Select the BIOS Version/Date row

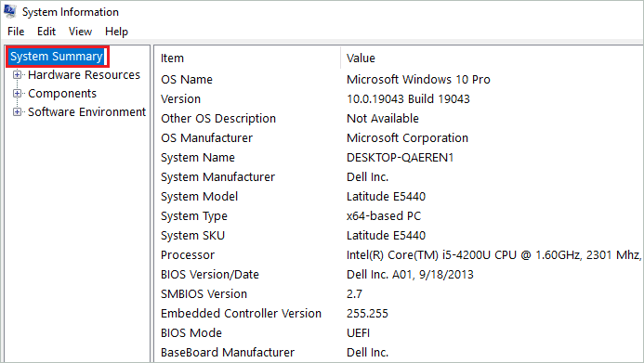(x=210, y=275)
